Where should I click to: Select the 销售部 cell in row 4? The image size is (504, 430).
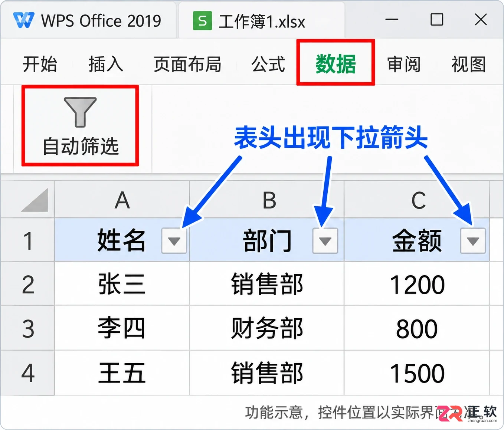click(267, 373)
